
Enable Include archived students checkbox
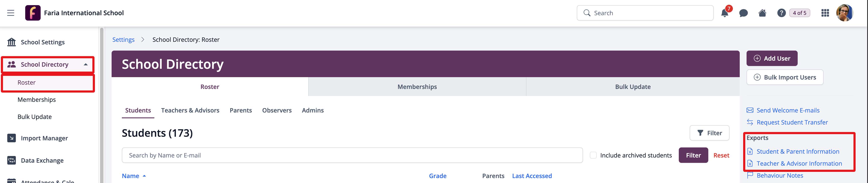click(593, 155)
